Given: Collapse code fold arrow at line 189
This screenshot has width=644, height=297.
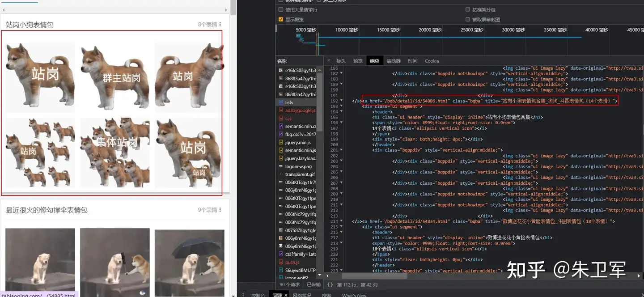Looking at the screenshot, I should 341,84.
